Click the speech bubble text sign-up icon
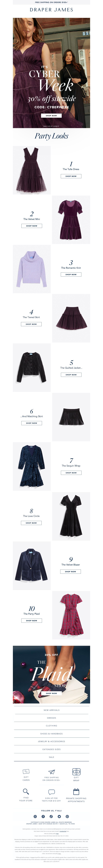This screenshot has height=868, width=103. (x=51, y=792)
